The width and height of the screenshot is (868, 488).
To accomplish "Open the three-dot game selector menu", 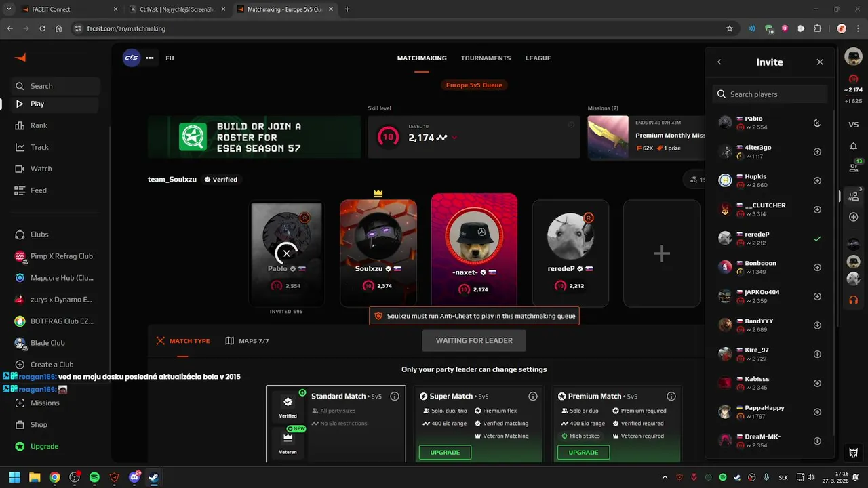I will click(x=149, y=58).
